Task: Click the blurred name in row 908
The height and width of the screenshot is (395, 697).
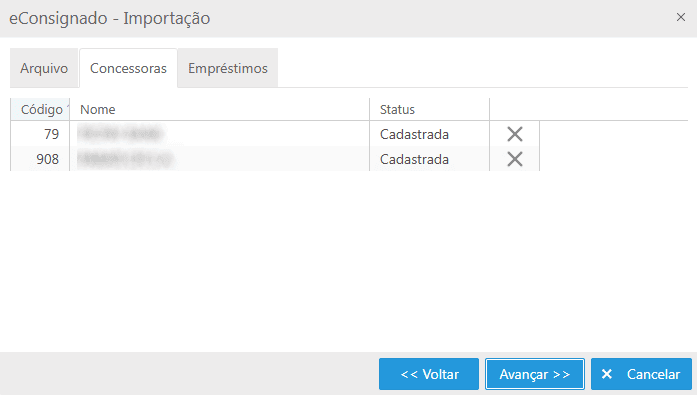Action: [x=125, y=159]
